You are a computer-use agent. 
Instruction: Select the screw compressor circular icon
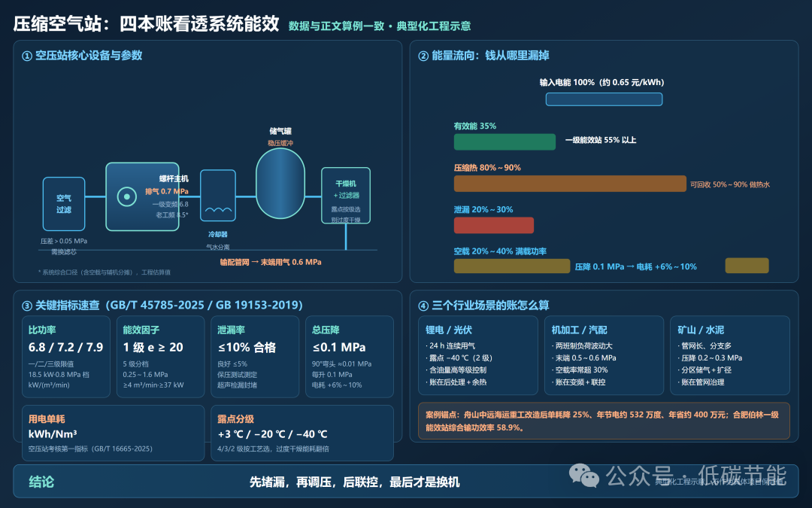click(x=127, y=196)
